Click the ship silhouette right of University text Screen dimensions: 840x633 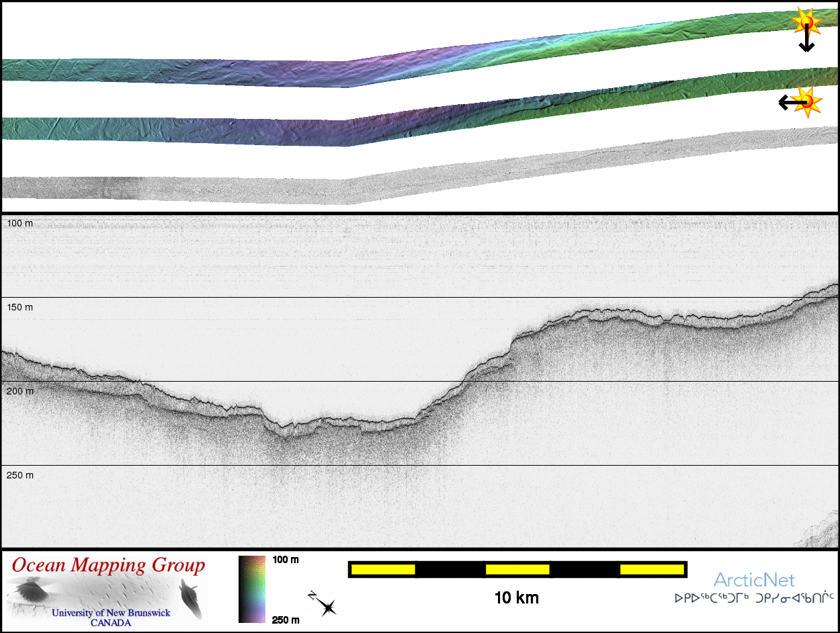point(190,599)
